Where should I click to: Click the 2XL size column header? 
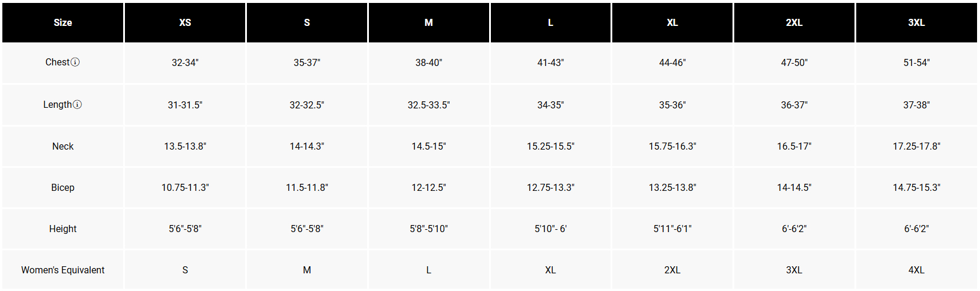(794, 22)
